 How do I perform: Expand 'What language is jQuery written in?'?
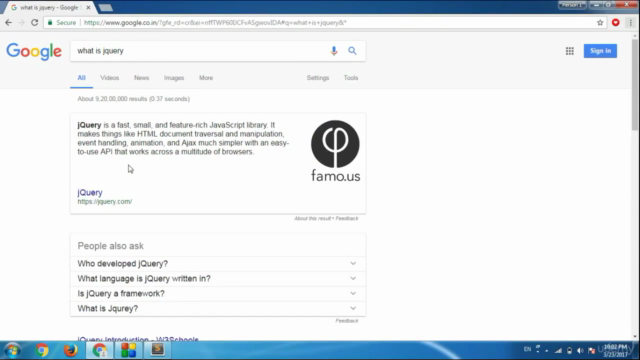click(x=218, y=279)
